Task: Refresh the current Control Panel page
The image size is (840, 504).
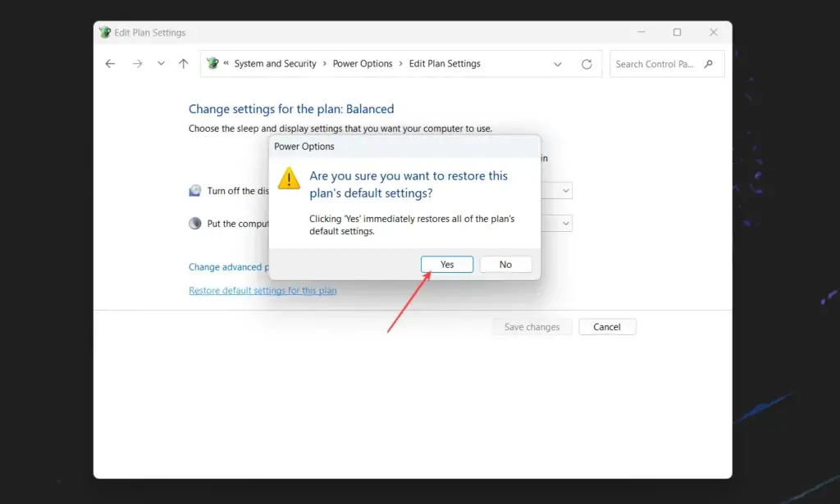Action: (587, 63)
